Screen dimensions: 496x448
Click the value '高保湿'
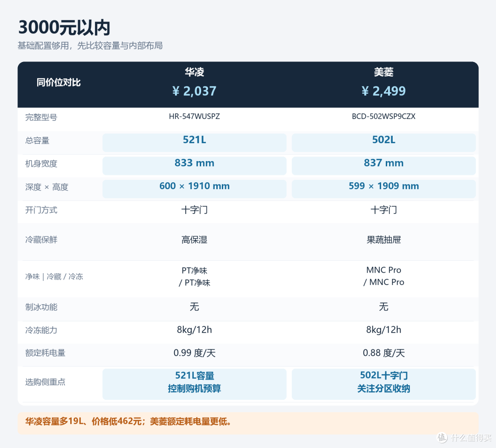[x=194, y=240]
